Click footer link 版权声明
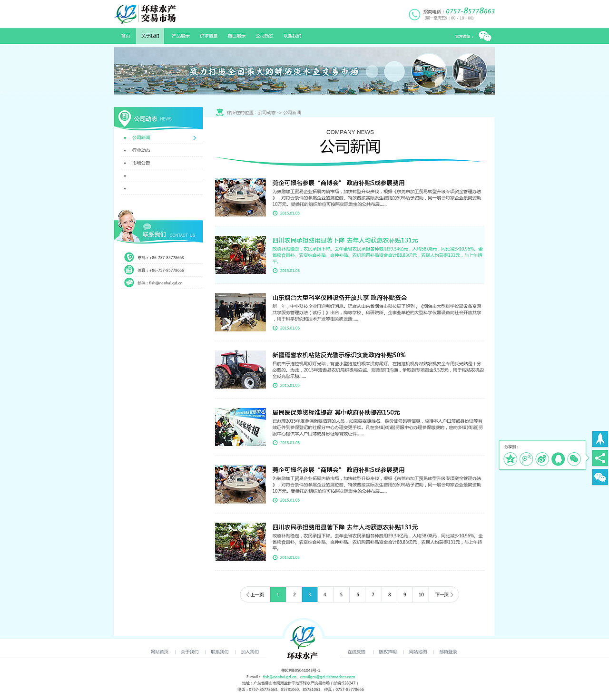The width and height of the screenshot is (609, 700). tap(388, 652)
